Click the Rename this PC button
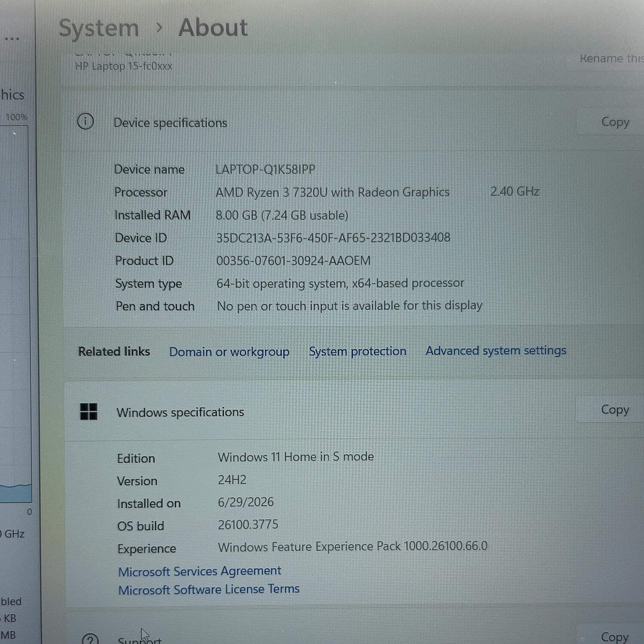 611,58
